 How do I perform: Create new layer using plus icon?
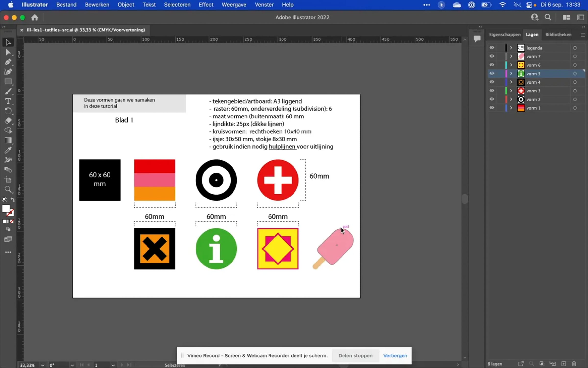(564, 364)
